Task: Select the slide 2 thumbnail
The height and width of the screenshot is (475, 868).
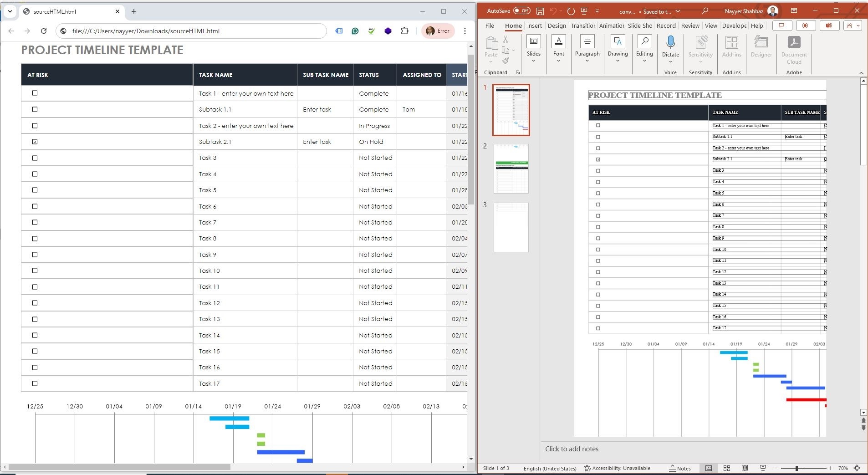Action: point(511,169)
